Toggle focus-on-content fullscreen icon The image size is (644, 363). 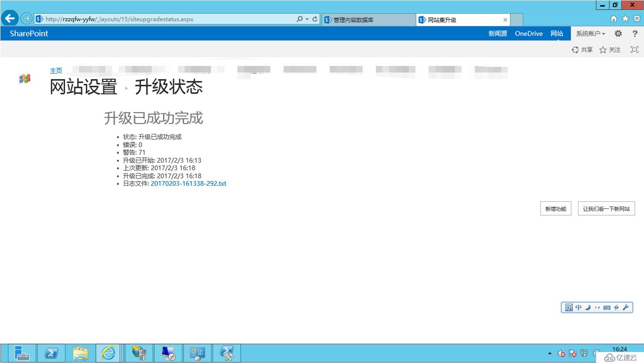(634, 50)
